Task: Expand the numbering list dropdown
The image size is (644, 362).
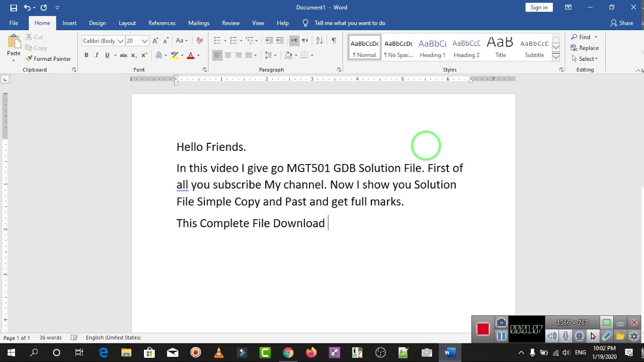Action: 241,41
